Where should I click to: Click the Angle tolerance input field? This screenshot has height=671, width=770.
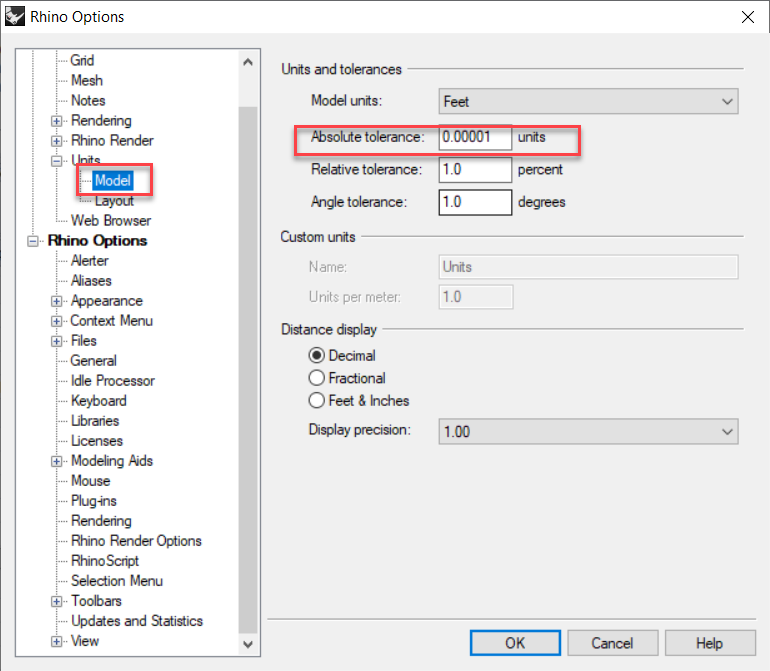coord(475,202)
